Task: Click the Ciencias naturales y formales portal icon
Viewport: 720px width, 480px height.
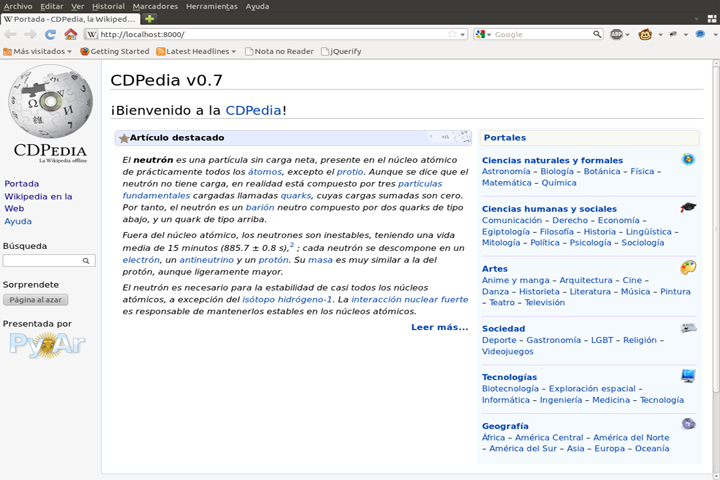Action: click(688, 159)
